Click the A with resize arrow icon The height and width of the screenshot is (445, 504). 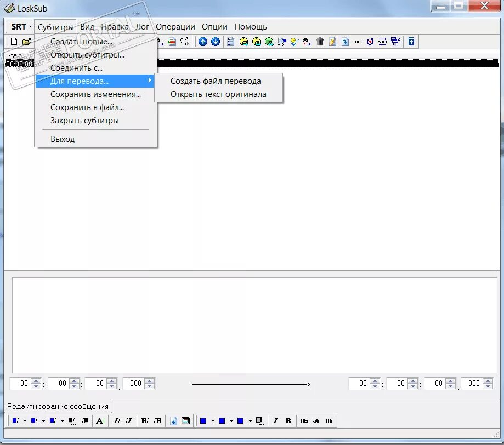pyautogui.click(x=100, y=420)
